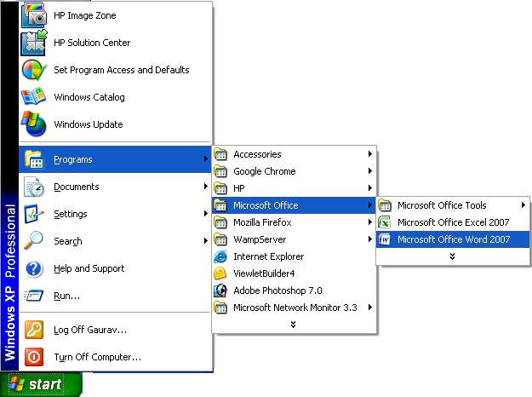Open the Google Chrome program folder
Screen dimensions: 532x397
pyautogui.click(x=264, y=171)
